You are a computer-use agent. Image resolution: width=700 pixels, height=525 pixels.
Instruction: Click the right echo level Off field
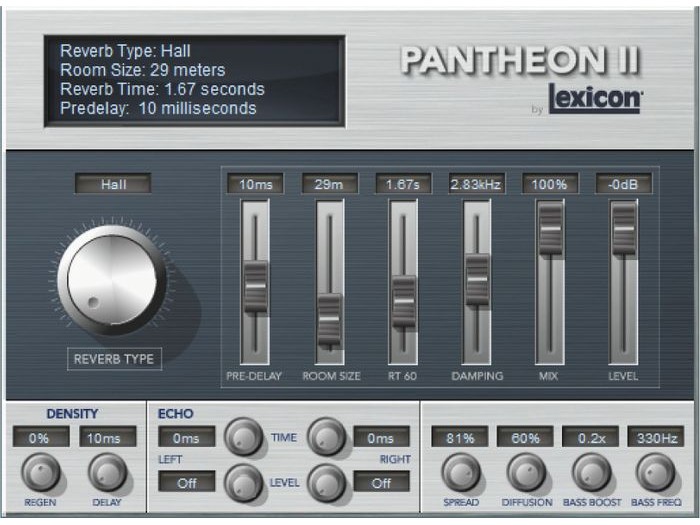tap(381, 483)
